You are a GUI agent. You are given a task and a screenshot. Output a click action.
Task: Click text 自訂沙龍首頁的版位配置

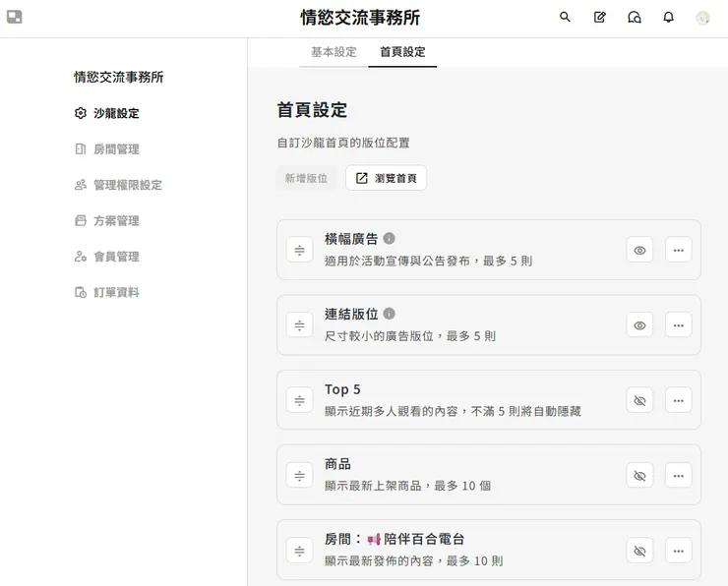coord(343,143)
